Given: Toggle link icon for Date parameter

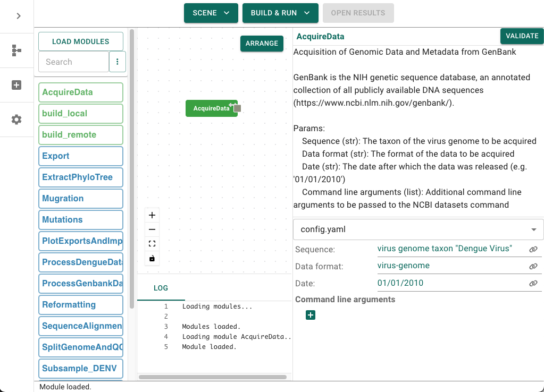Looking at the screenshot, I should click(x=533, y=283).
